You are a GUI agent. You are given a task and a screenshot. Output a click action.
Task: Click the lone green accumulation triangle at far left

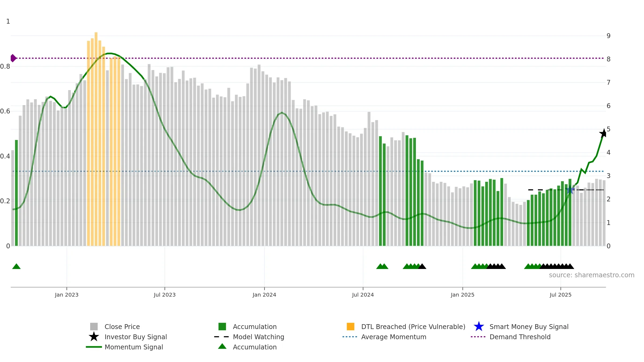click(x=16, y=266)
